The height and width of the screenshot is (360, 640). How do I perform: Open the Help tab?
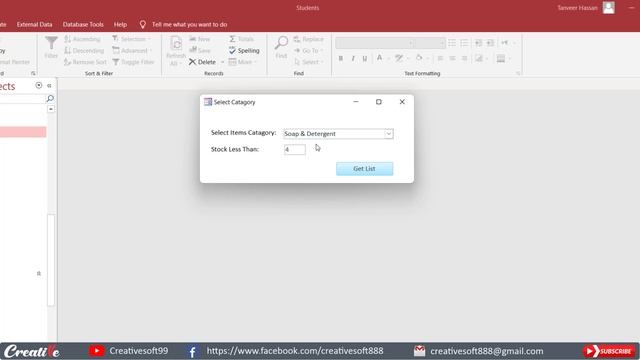pos(120,24)
